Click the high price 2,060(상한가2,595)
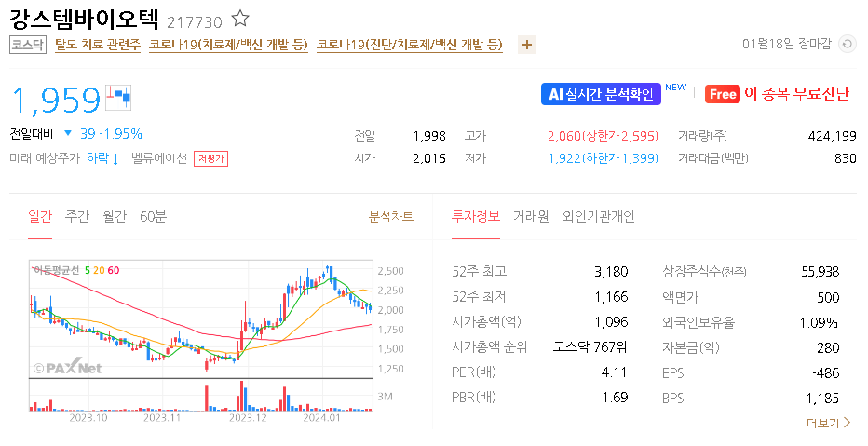This screenshot has width=868, height=446. [x=603, y=136]
